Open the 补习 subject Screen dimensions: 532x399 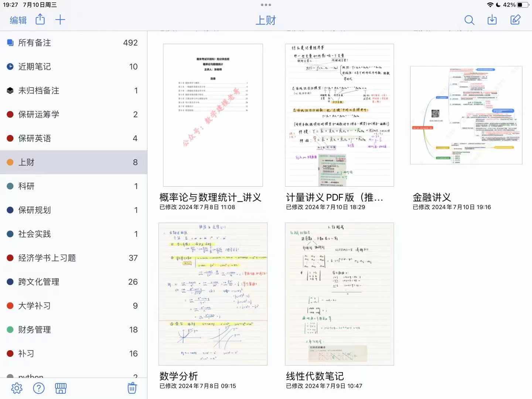point(74,353)
